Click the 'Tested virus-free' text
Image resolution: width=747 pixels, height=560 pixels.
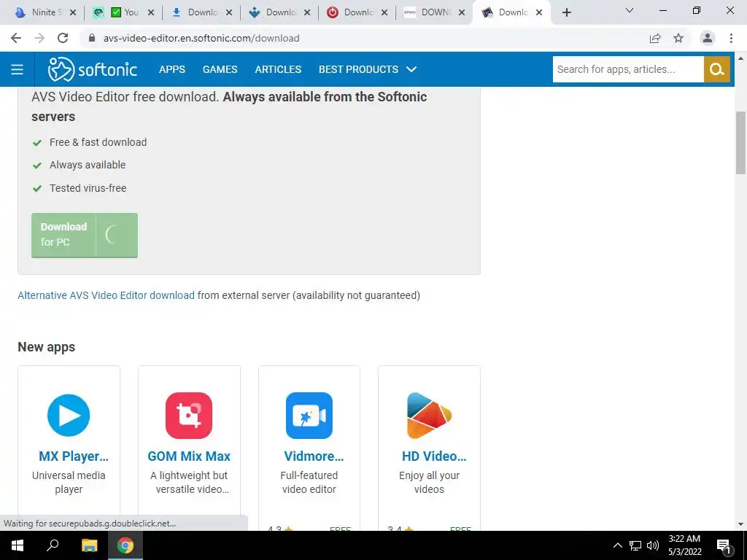[x=88, y=188]
